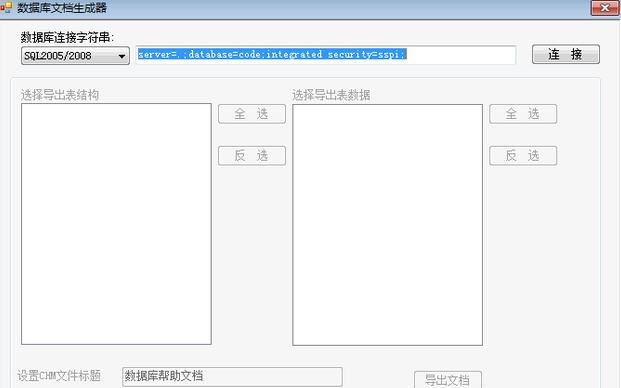Click the 数据库连接字符串 label
The image size is (621, 388).
pyautogui.click(x=67, y=38)
